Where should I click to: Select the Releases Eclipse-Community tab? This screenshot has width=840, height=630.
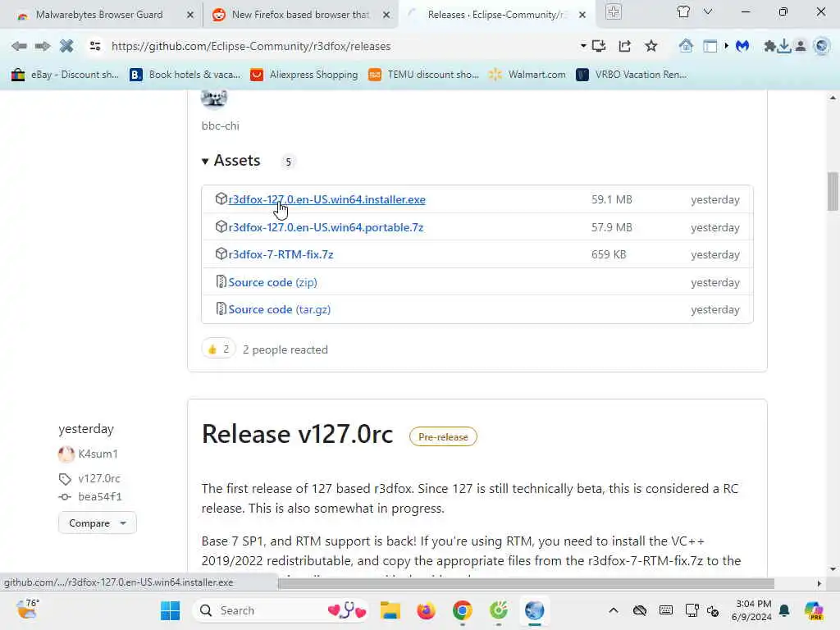click(x=495, y=15)
